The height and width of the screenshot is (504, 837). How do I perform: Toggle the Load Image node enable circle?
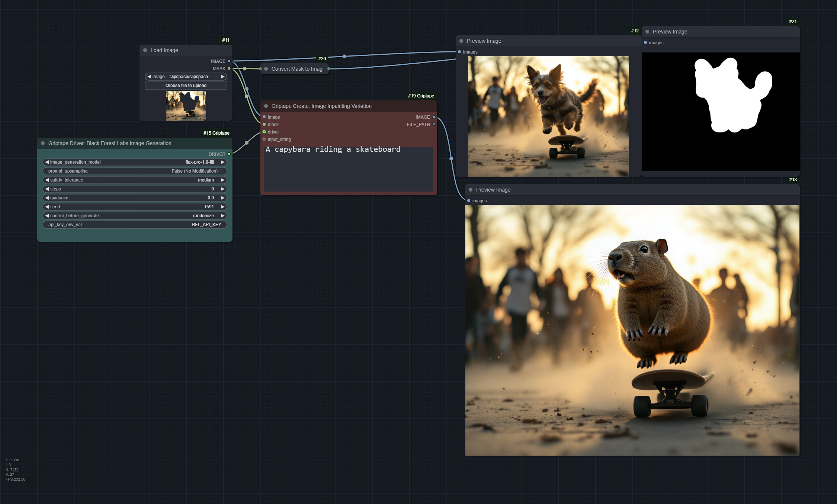click(145, 49)
